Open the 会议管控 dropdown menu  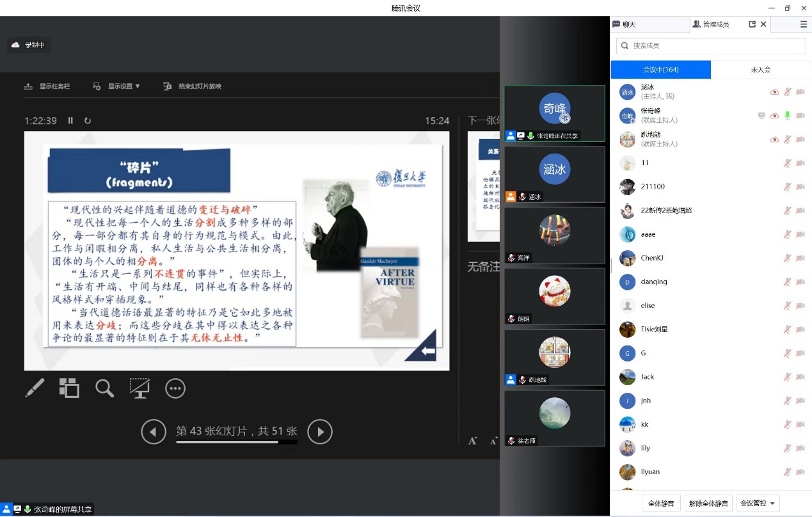coord(758,504)
